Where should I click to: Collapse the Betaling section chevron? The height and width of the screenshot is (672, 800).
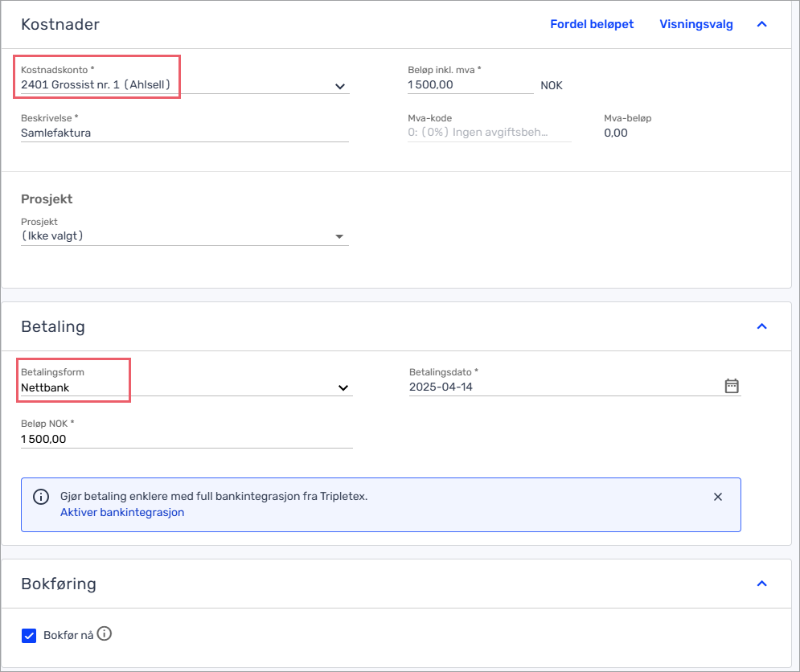[761, 326]
